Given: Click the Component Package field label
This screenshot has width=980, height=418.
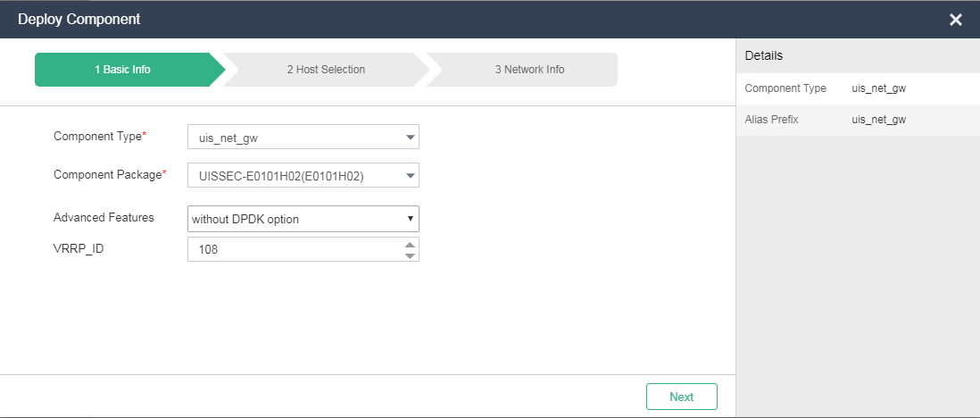Looking at the screenshot, I should coord(107,175).
